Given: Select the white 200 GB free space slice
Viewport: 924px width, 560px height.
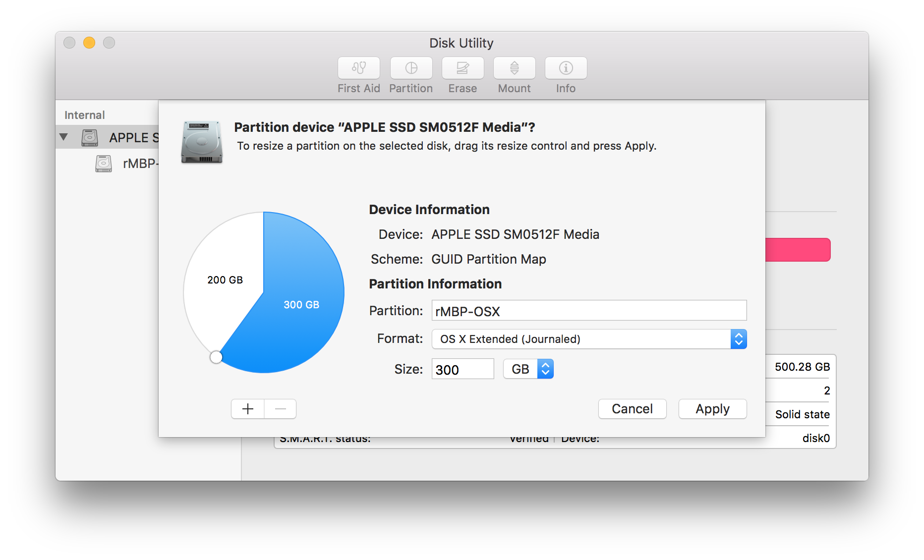Looking at the screenshot, I should coord(226,280).
